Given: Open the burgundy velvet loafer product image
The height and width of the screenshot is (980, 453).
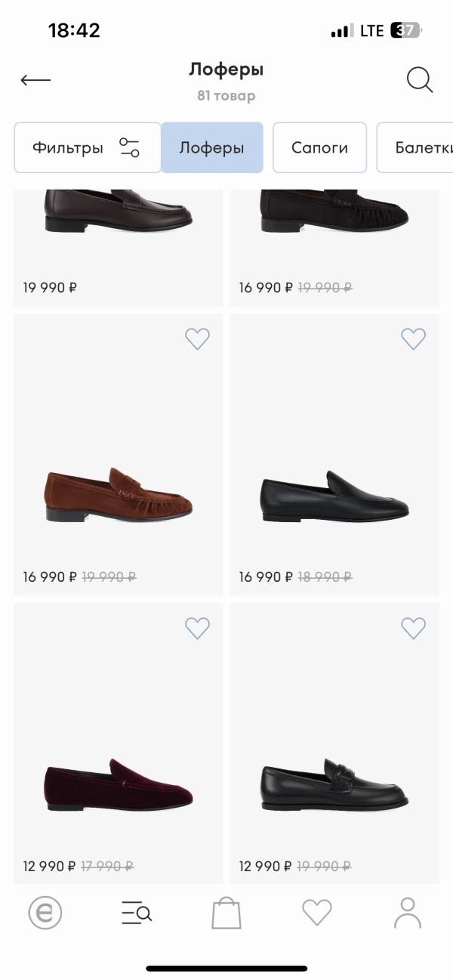Looking at the screenshot, I should pyautogui.click(x=119, y=784).
